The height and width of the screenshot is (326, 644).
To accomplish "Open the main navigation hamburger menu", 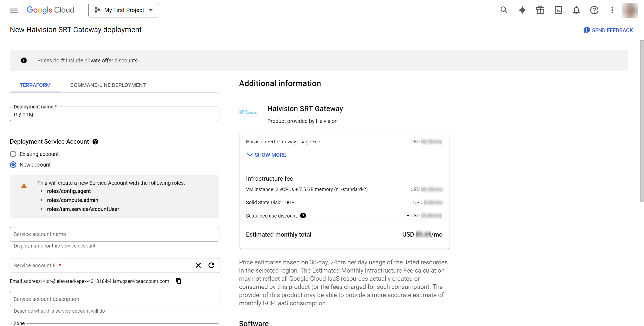I will click(14, 10).
